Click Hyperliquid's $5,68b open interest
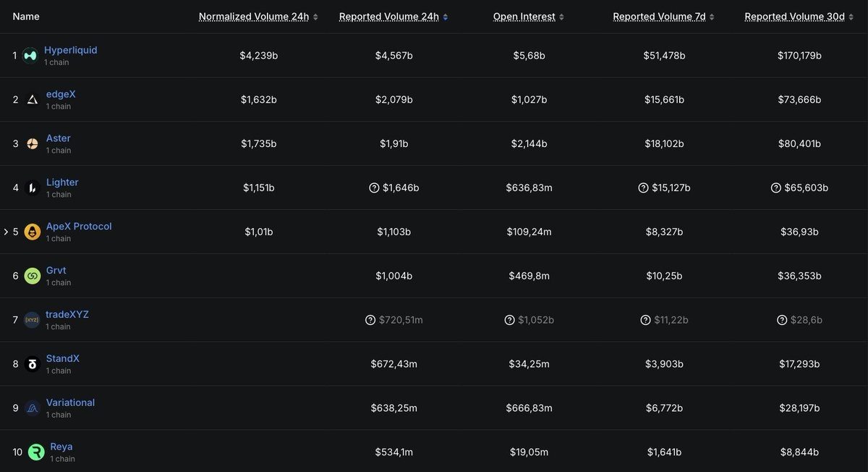The image size is (868, 472). click(x=528, y=55)
